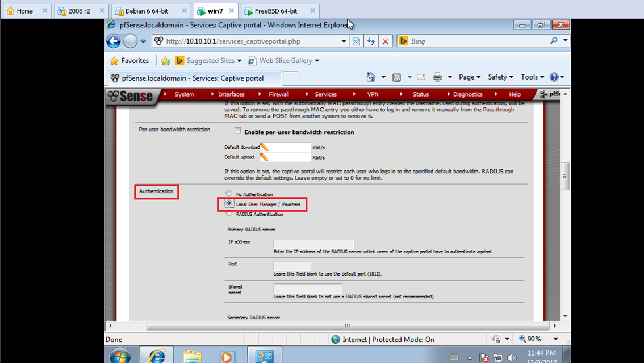The height and width of the screenshot is (363, 644).
Task: Click the Bing search magnifier icon
Action: (x=554, y=41)
